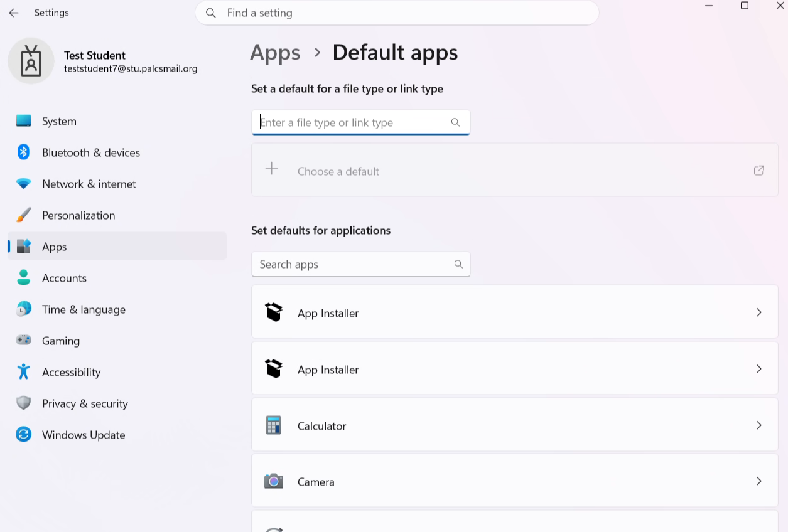Open Network & internet settings
This screenshot has width=788, height=532.
click(x=117, y=184)
